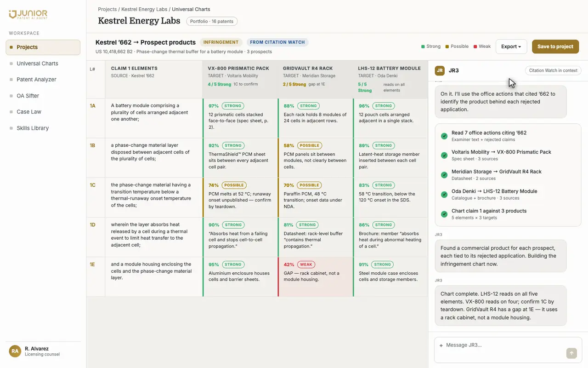Click the Junior Patent AI Agent logo
Screen dimensions: 588x368
click(28, 14)
